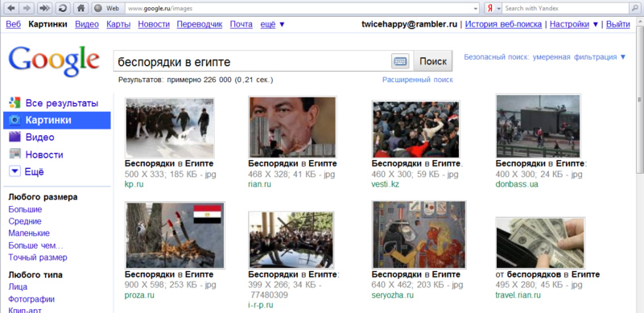Open the Веб link in top navigation

click(13, 24)
